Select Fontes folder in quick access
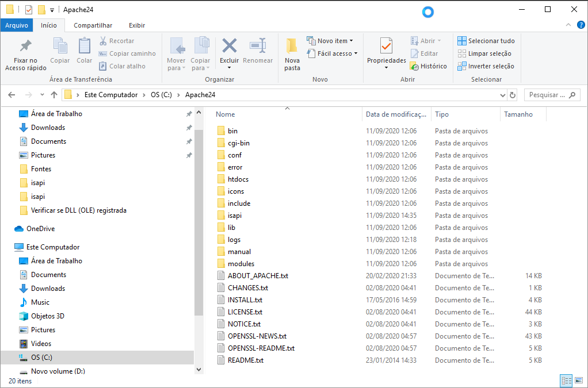This screenshot has height=388, width=588. pyautogui.click(x=35, y=169)
